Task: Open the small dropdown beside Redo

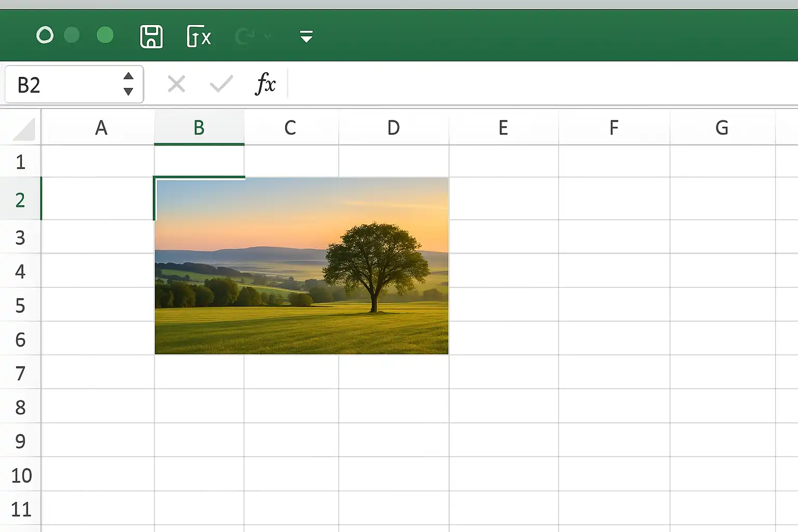Action: point(268,36)
